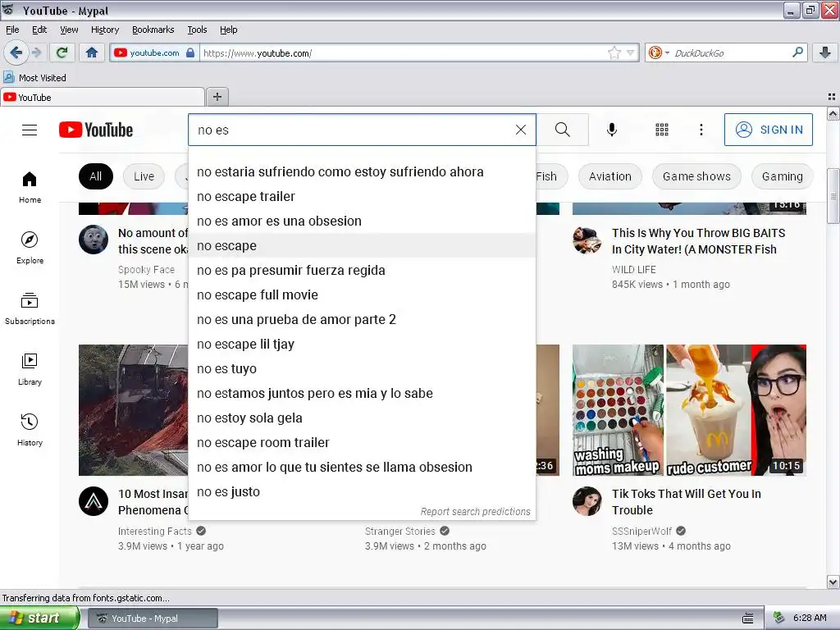Open Explore in the sidebar
The height and width of the screenshot is (630, 840).
click(x=30, y=248)
